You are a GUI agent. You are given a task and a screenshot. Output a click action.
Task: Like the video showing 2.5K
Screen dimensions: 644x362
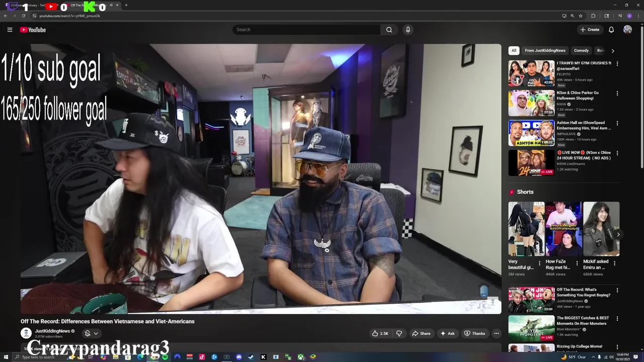(380, 333)
